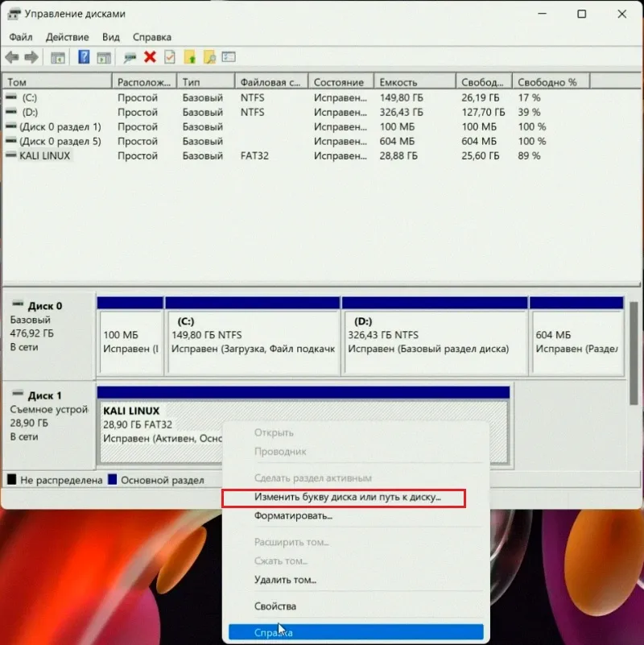Sort by the Тип column header

click(x=206, y=82)
